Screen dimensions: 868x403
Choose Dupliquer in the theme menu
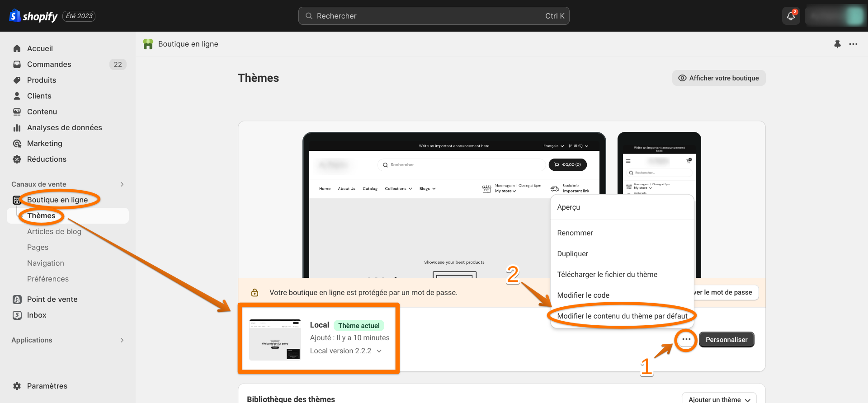pos(622,253)
